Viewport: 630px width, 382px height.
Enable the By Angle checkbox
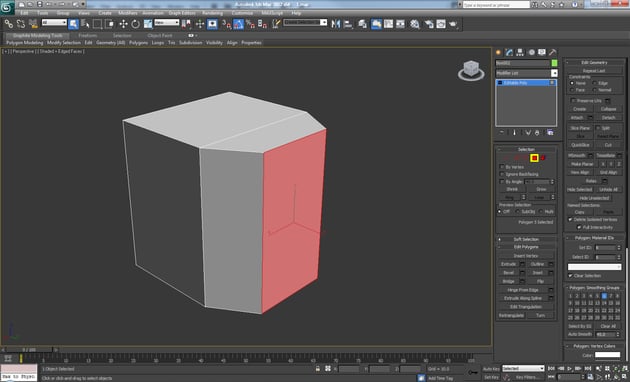[x=502, y=182]
